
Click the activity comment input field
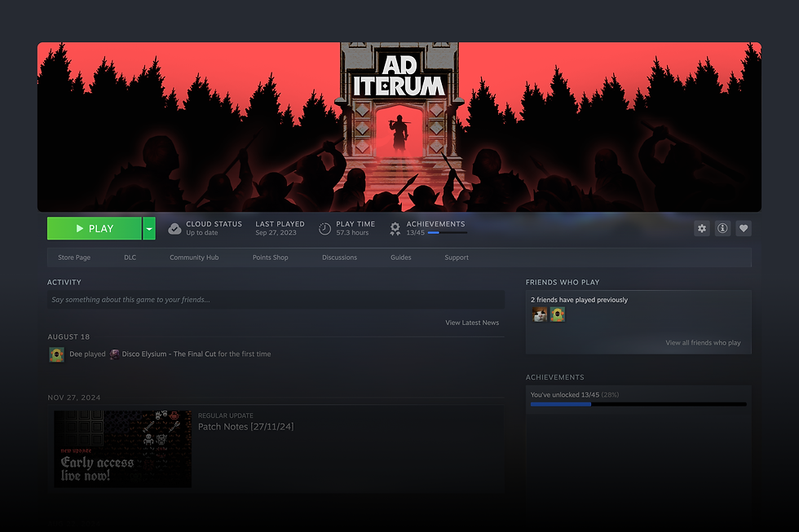coord(276,299)
